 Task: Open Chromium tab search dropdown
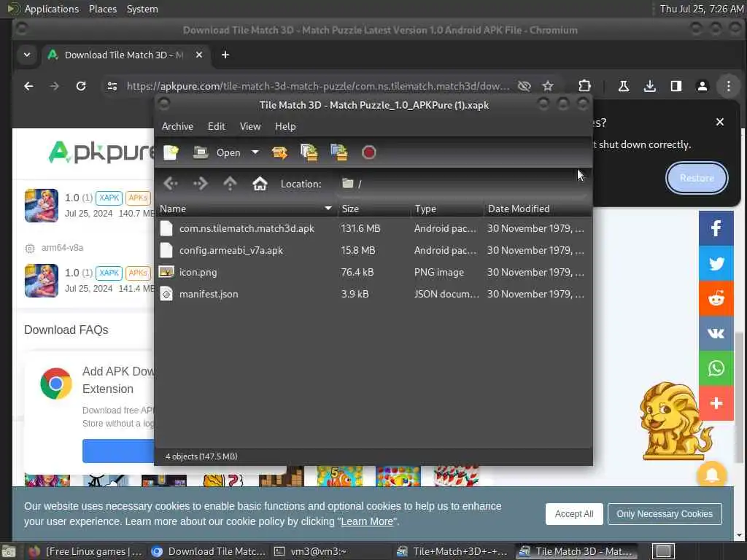(x=27, y=55)
